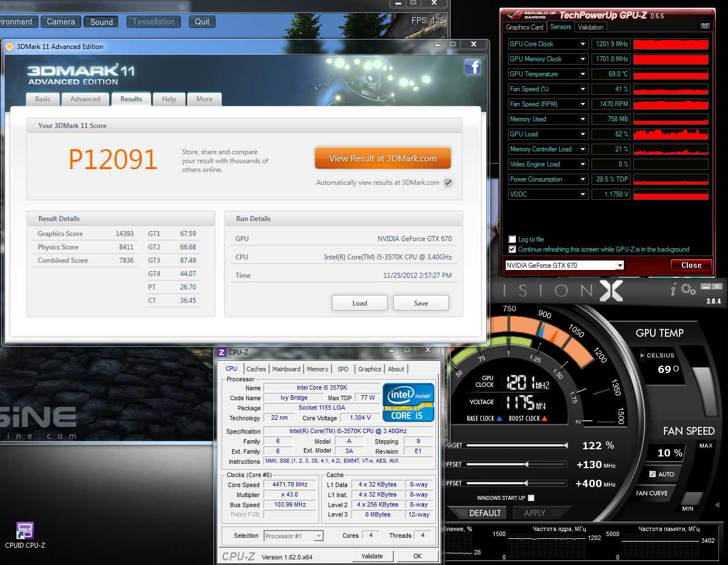Uncheck the fan speed Auto checkbox
Viewport: 728px width, 565px height.
click(652, 474)
